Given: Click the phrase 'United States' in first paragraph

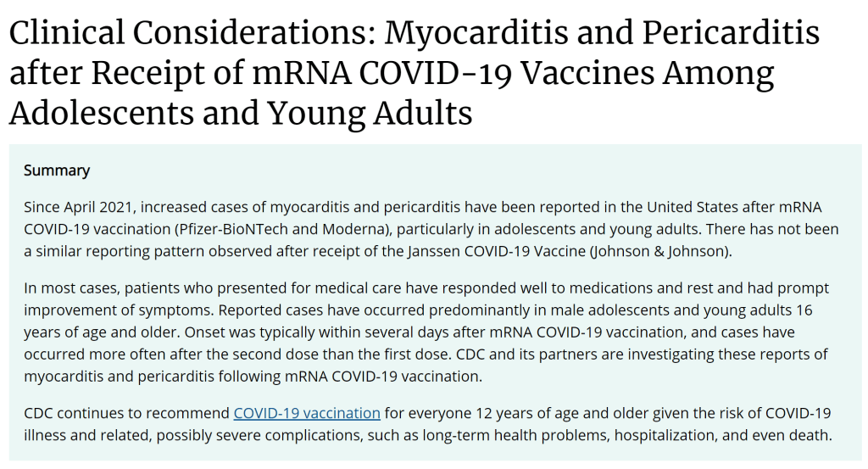Looking at the screenshot, I should pos(689,207).
